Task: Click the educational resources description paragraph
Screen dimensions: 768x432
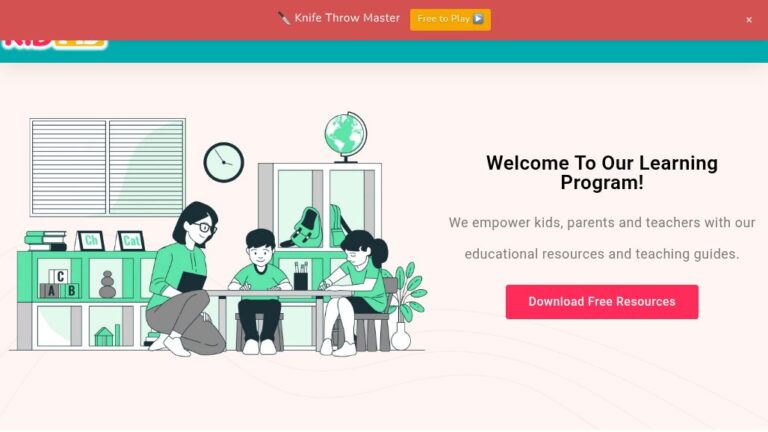Action: 601,238
